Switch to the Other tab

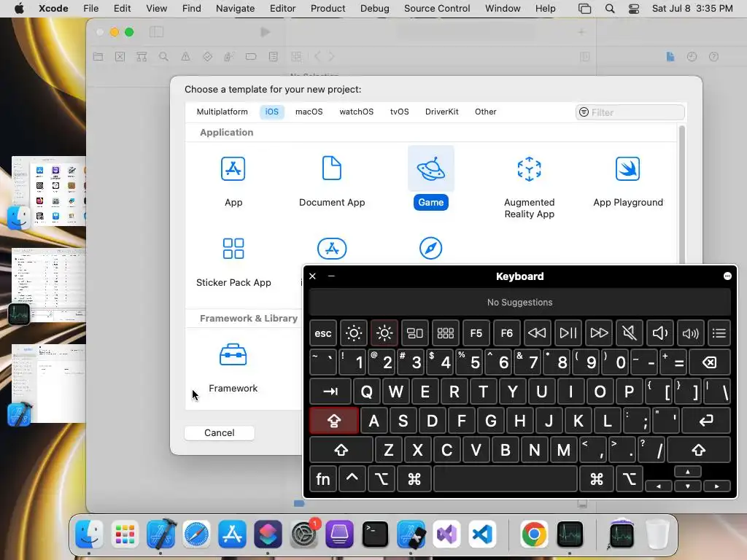[x=485, y=112]
